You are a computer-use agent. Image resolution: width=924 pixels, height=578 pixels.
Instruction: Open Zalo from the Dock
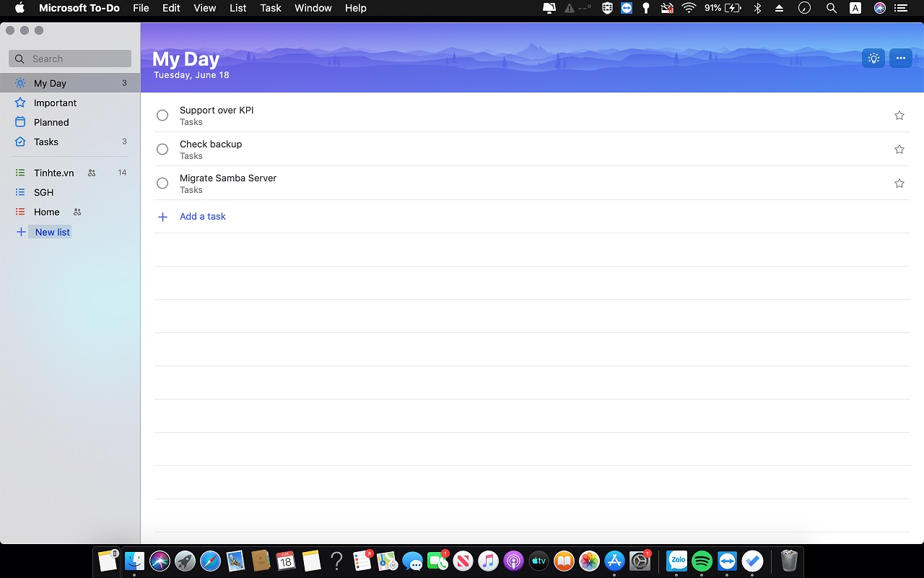pyautogui.click(x=677, y=560)
